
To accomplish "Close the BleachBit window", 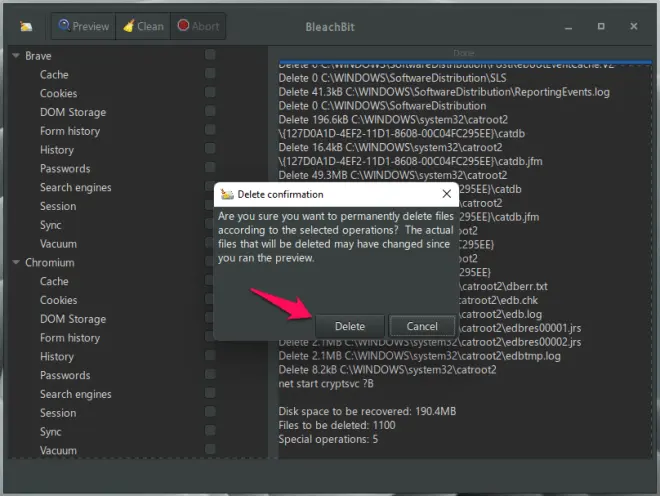I will tap(633, 27).
